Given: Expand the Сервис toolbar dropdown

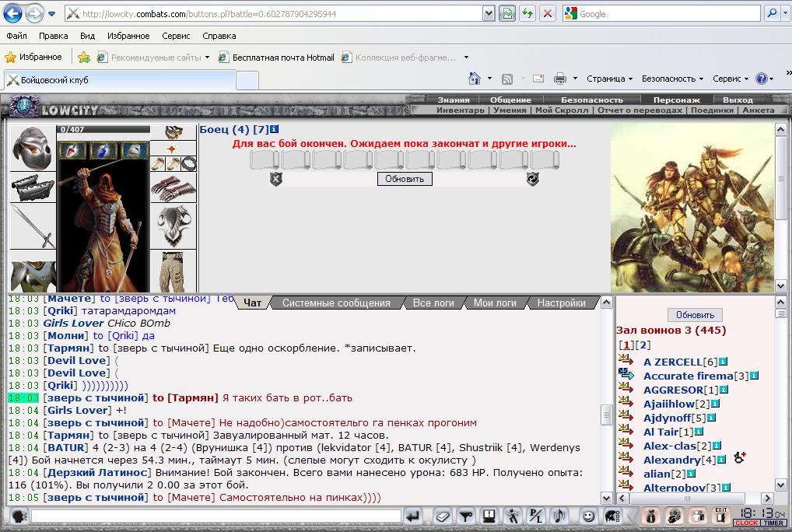Looking at the screenshot, I should click(730, 79).
